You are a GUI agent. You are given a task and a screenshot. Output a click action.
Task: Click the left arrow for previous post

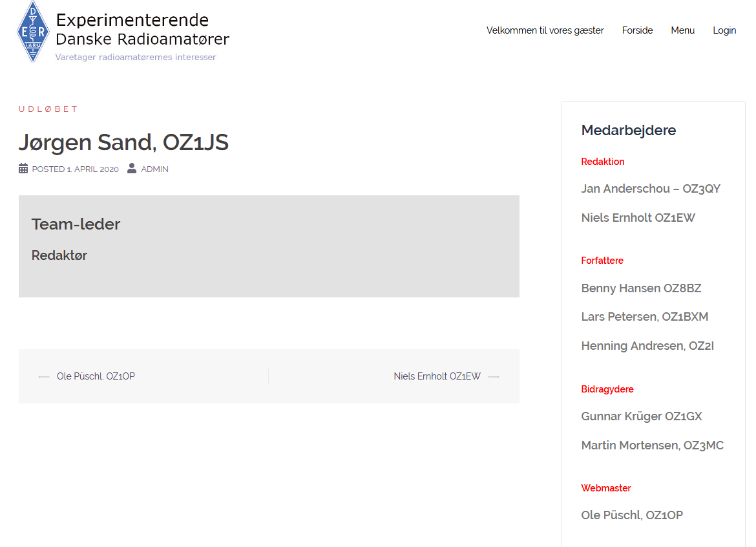click(x=44, y=376)
